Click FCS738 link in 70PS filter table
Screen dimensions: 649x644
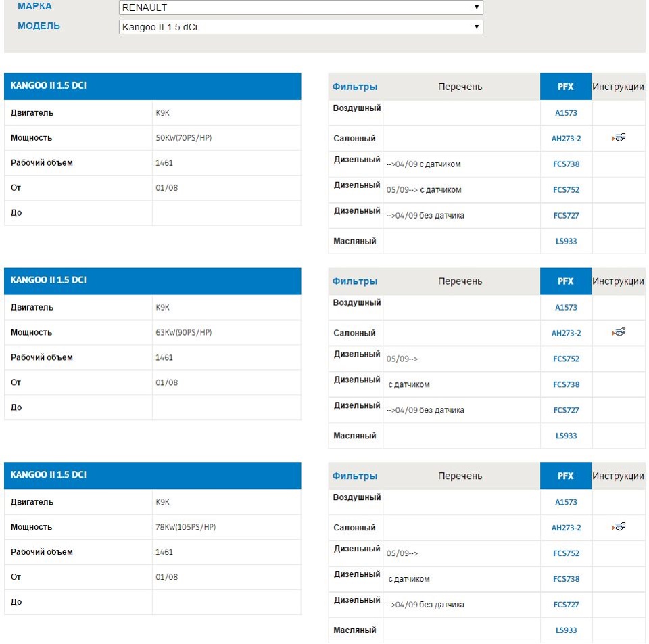566,164
